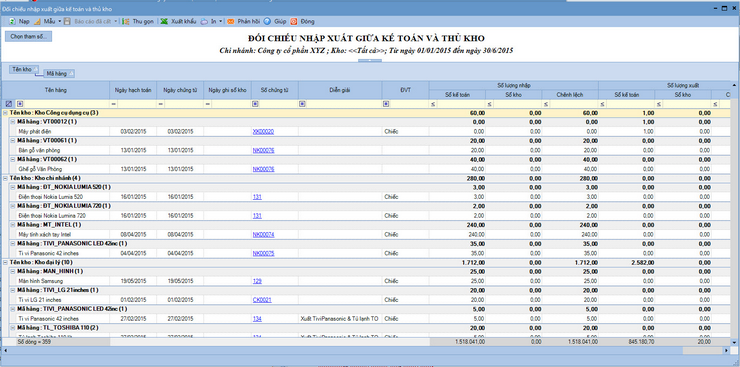Collapse the MAN_HINH group
The width and height of the screenshot is (740, 367).
pos(13,271)
